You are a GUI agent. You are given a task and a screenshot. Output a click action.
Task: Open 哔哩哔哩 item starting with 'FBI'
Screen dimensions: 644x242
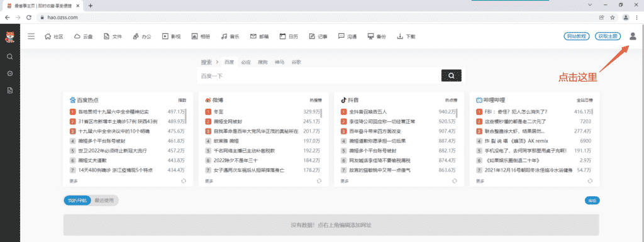click(x=516, y=111)
